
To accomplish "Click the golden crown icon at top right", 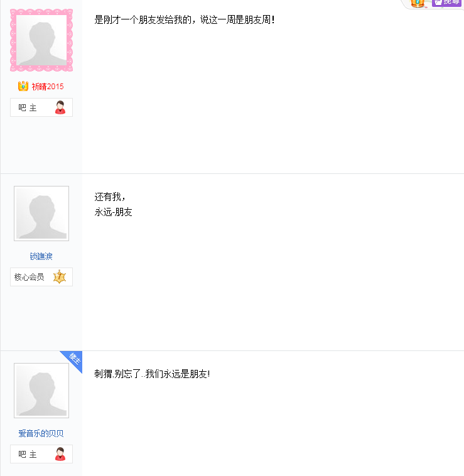I will 418,3.
